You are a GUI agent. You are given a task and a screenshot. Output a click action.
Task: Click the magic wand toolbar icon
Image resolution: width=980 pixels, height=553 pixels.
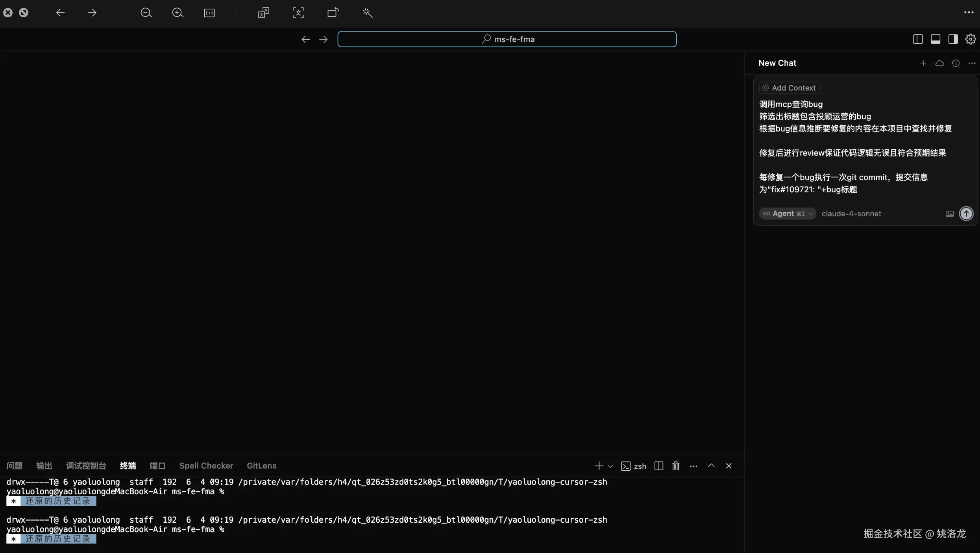coord(367,13)
